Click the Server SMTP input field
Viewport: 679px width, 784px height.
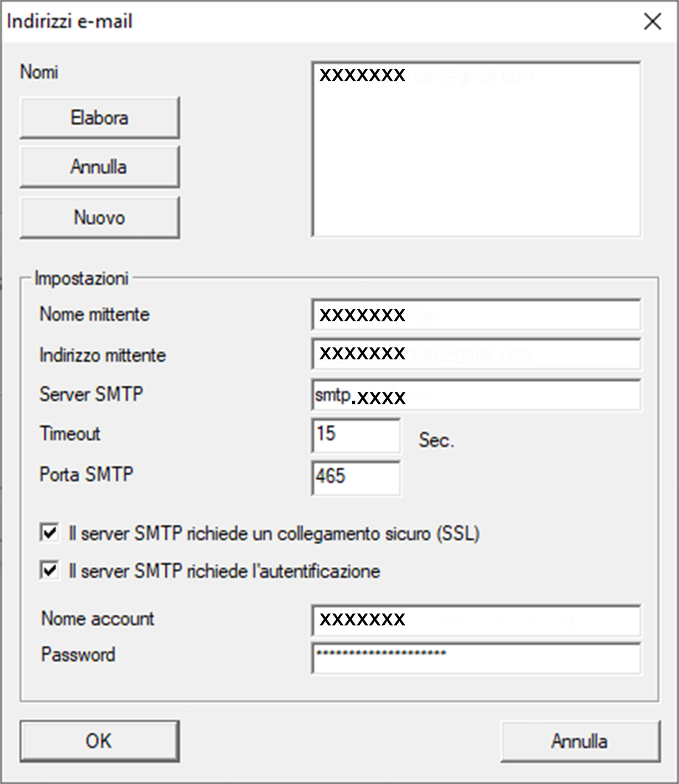click(x=476, y=395)
